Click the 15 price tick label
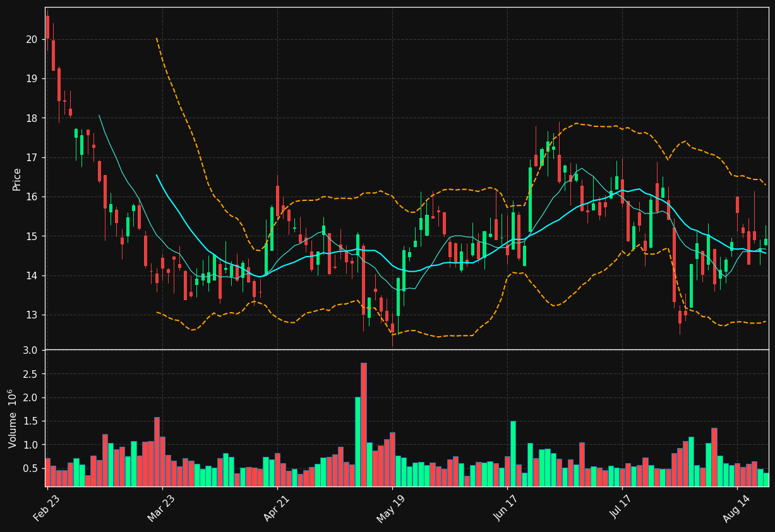Screen dimensions: 775x532 32,236
